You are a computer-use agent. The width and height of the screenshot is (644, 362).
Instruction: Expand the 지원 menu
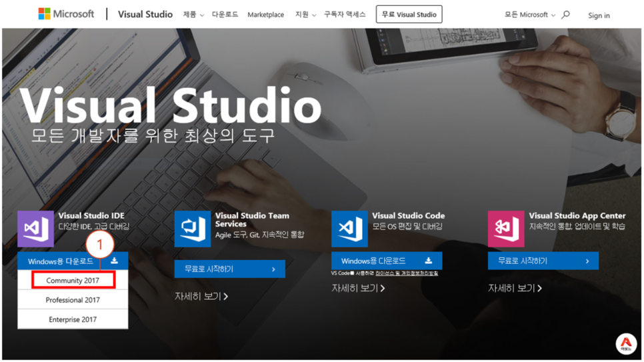click(305, 15)
